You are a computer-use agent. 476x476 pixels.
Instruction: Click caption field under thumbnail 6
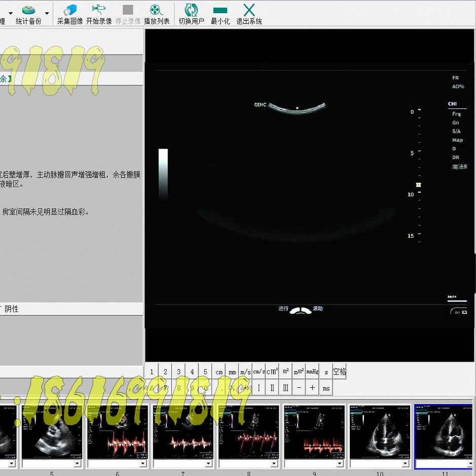[114, 463]
